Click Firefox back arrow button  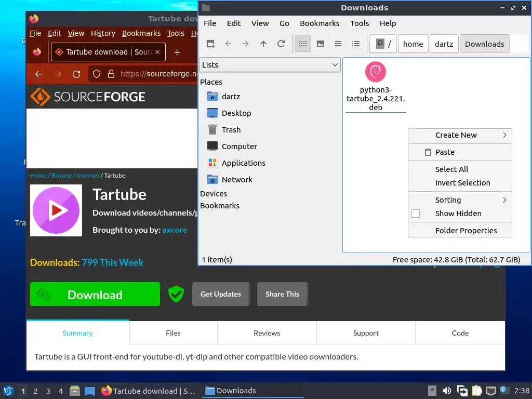[39, 74]
